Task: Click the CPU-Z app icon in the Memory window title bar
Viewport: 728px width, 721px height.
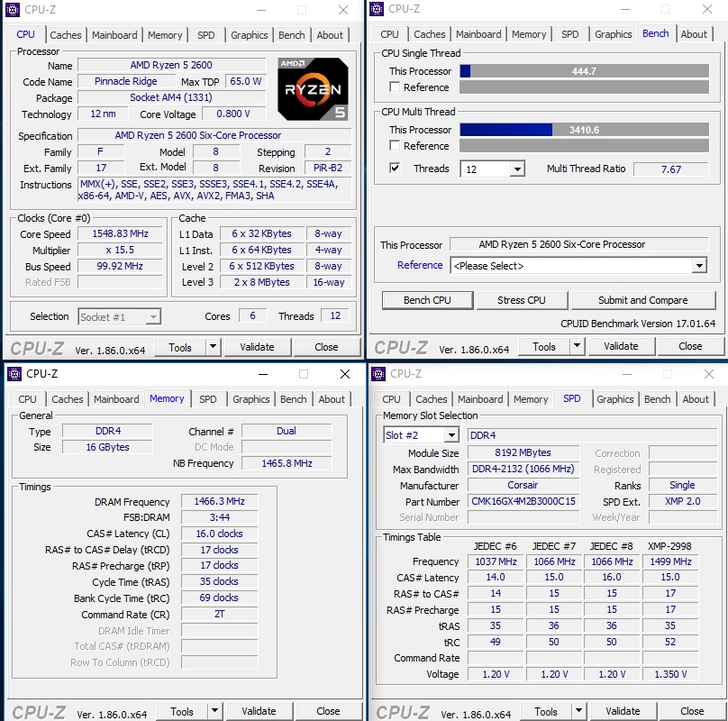Action: tap(14, 374)
